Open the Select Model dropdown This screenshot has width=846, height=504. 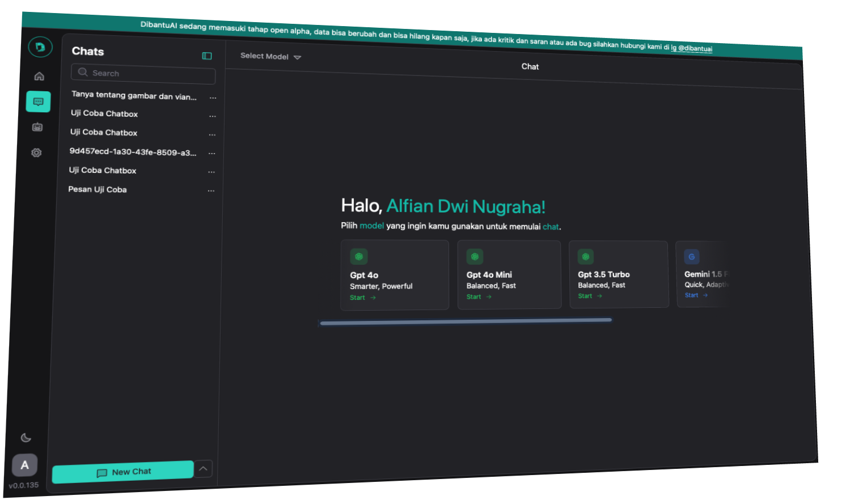270,57
